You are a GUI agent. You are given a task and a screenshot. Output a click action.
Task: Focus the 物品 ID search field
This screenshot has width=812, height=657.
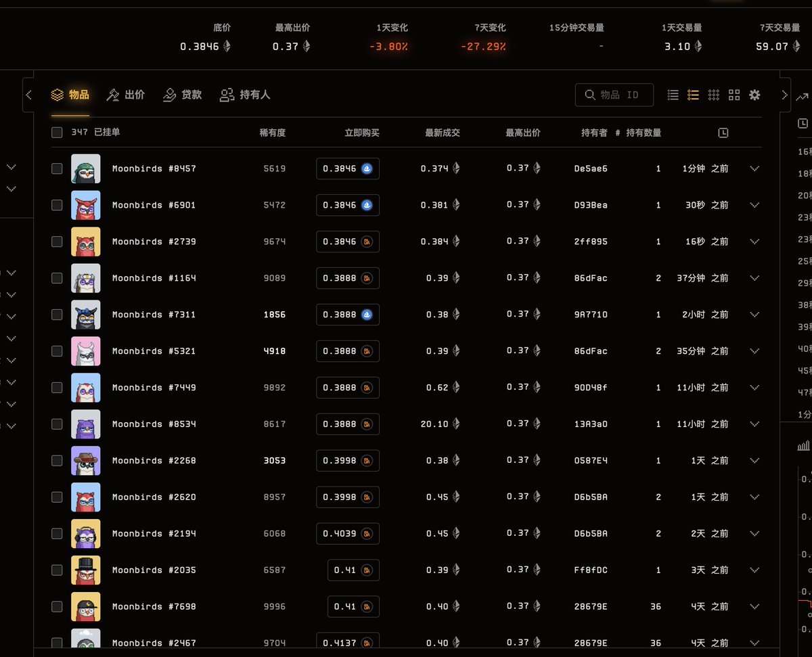coord(614,95)
